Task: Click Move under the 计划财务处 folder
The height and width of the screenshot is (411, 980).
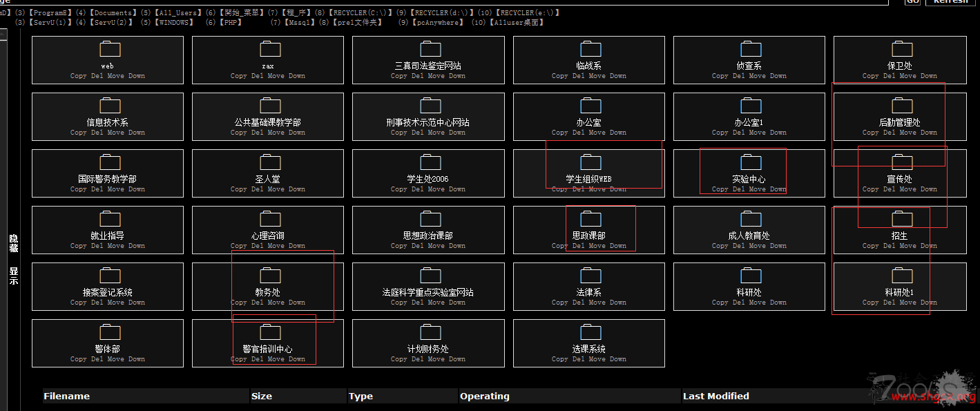Action: pos(436,359)
